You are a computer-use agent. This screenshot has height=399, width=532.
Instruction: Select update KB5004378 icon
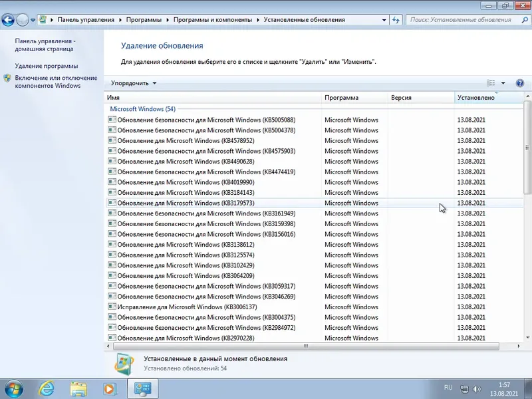(x=112, y=130)
